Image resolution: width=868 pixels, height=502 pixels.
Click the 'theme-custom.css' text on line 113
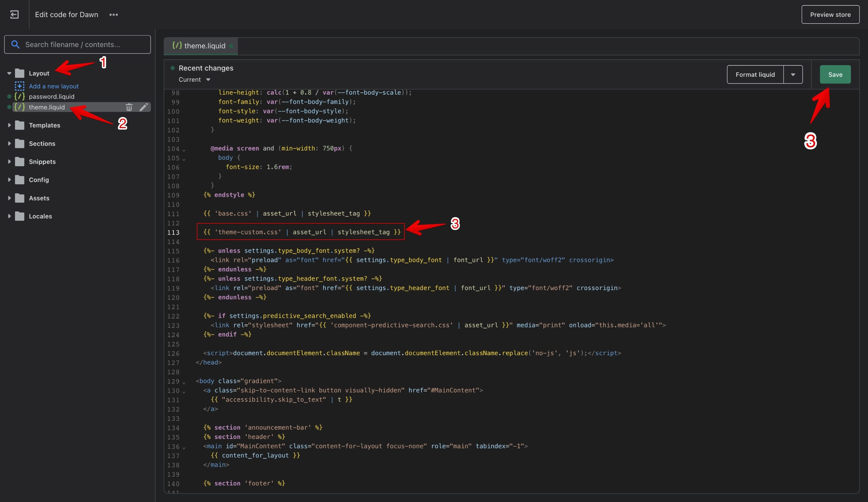click(248, 232)
